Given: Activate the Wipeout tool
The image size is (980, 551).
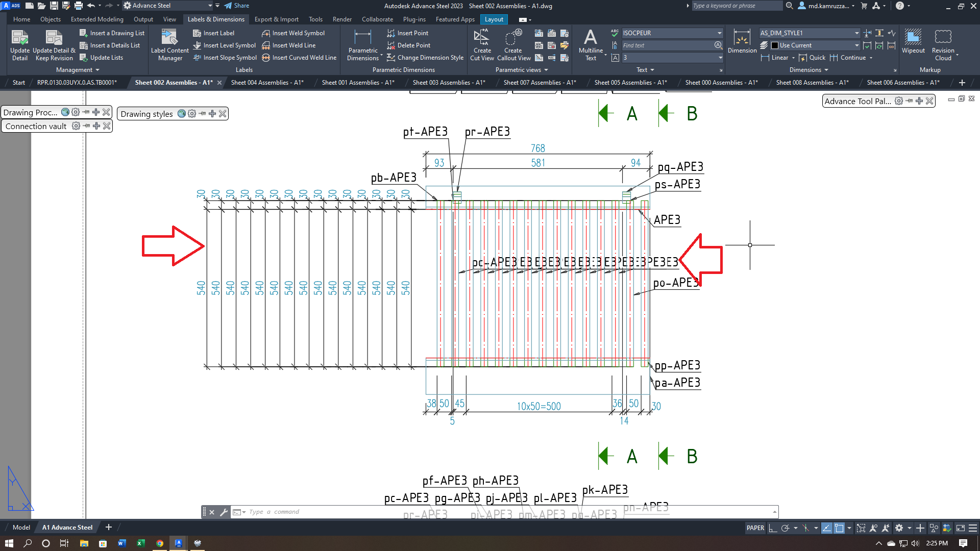Looking at the screenshot, I should [913, 43].
